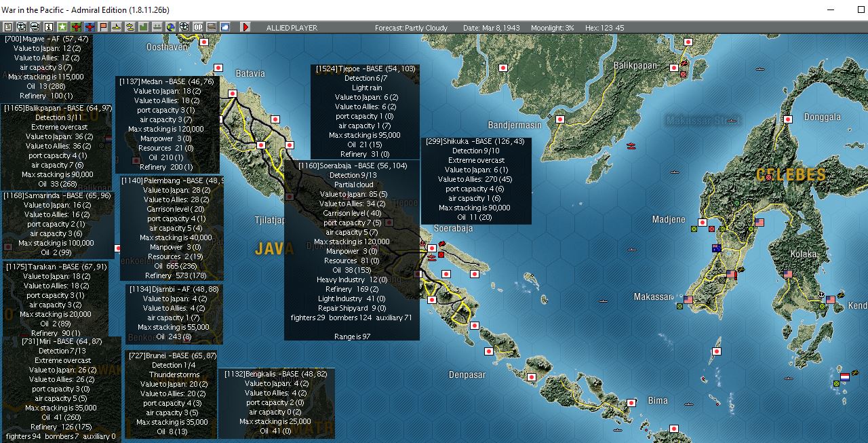868x443 pixels.
Task: Click the [1160]Soerabaja -BASE panel header
Action: 353,166
